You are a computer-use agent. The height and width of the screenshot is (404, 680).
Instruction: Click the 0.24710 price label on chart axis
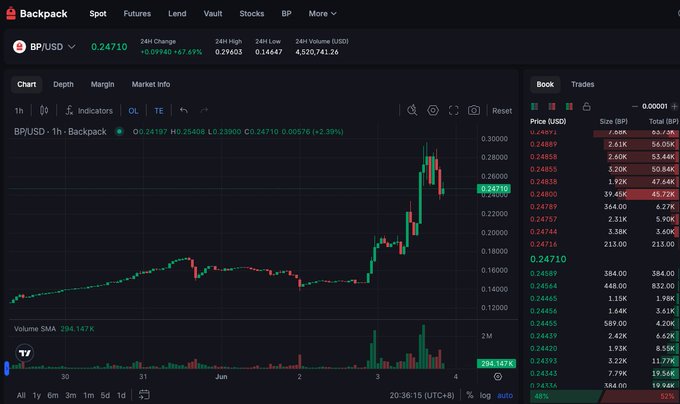494,189
